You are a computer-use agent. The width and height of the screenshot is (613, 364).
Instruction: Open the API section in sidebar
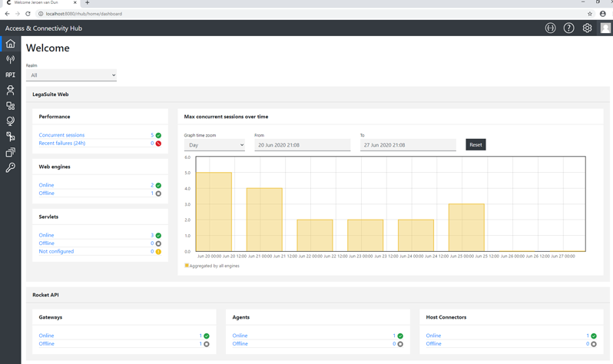(11, 74)
